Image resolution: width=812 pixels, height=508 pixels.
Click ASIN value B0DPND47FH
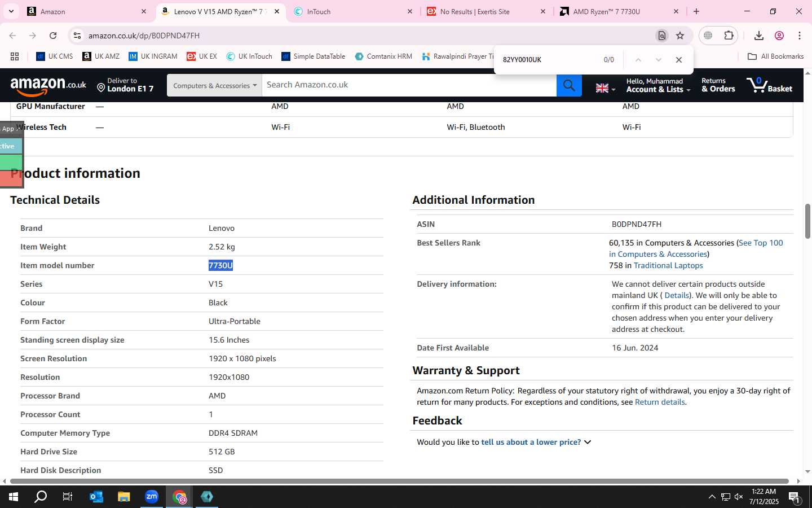(x=637, y=224)
